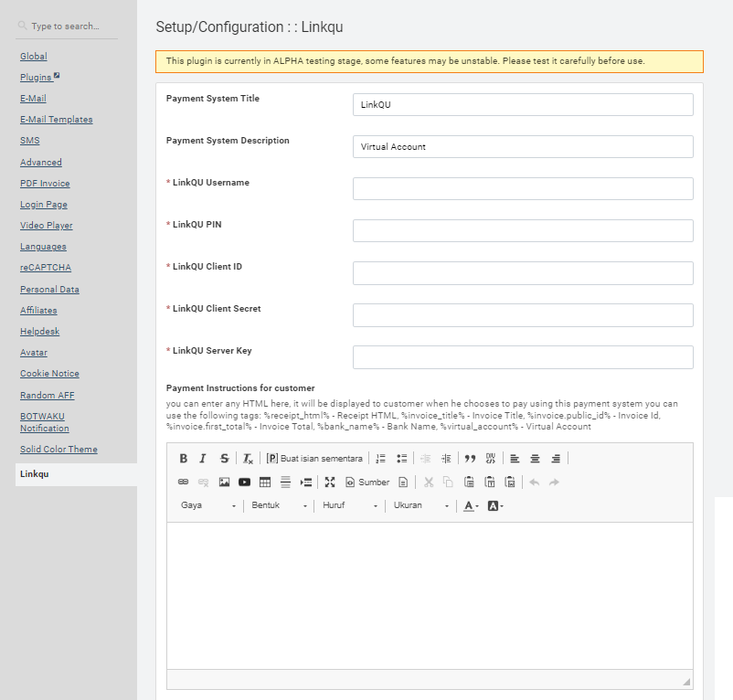This screenshot has width=733, height=700.
Task: Open E-Mail settings
Action: point(33,98)
